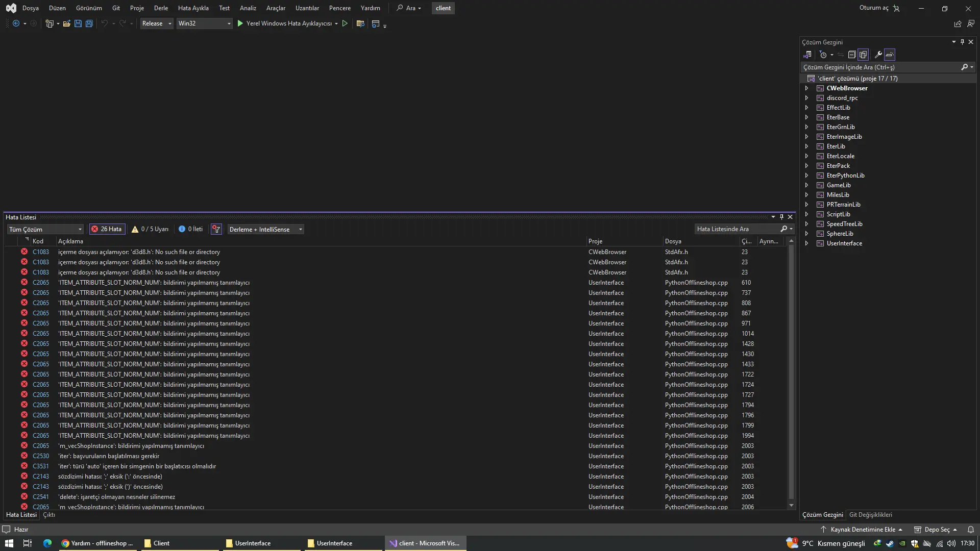Switch to the Çıktı tab
The height and width of the screenshot is (551, 980).
pos(49,515)
